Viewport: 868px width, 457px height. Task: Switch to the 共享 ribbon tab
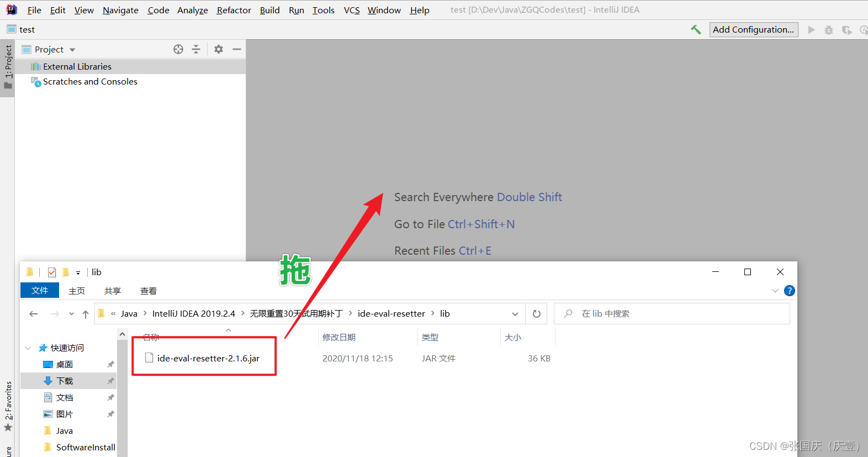coord(113,291)
